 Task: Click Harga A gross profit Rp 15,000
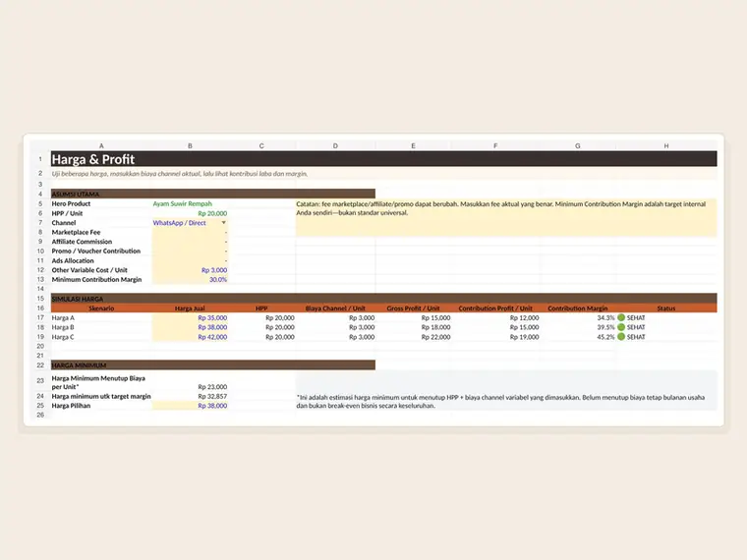[x=435, y=317]
